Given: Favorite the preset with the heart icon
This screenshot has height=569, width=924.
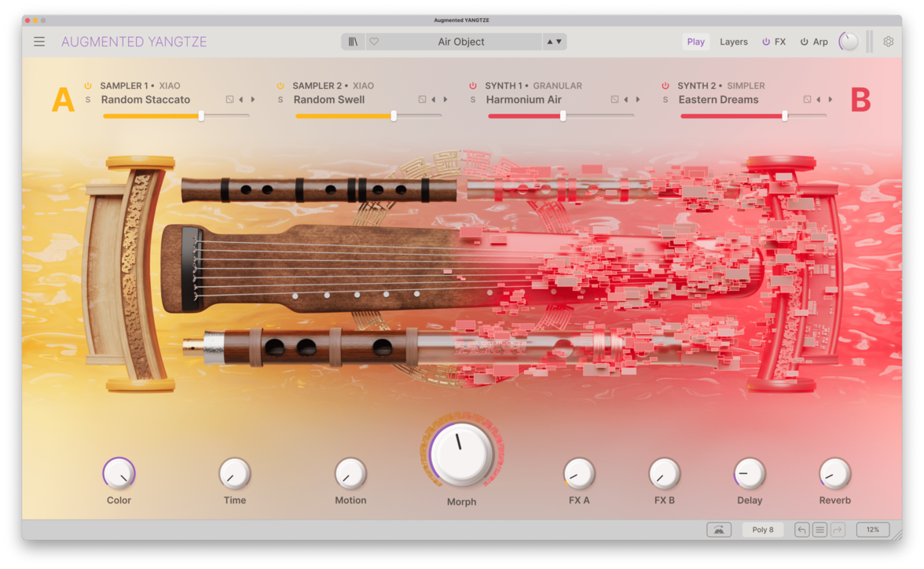Looking at the screenshot, I should coord(374,42).
